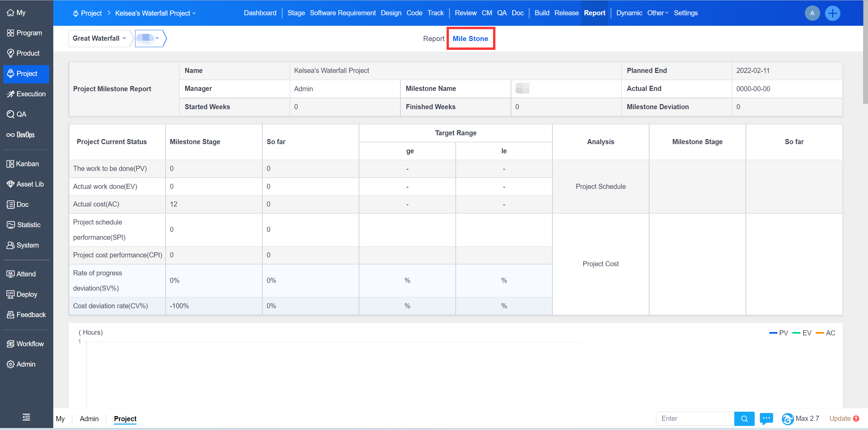
Task: Switch to the Mile Stone tab
Action: tap(470, 39)
